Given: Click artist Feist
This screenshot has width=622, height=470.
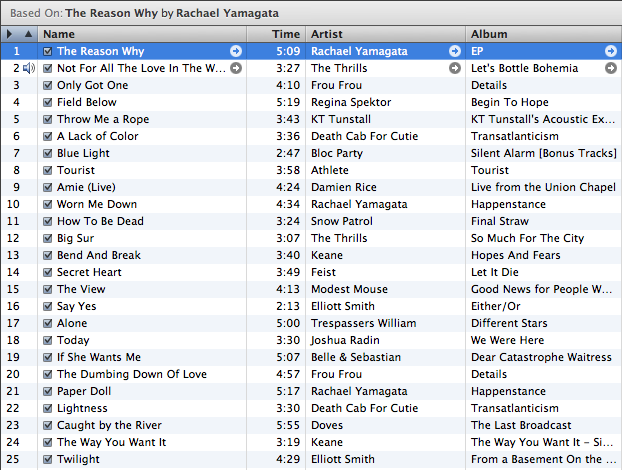Looking at the screenshot, I should (323, 272).
